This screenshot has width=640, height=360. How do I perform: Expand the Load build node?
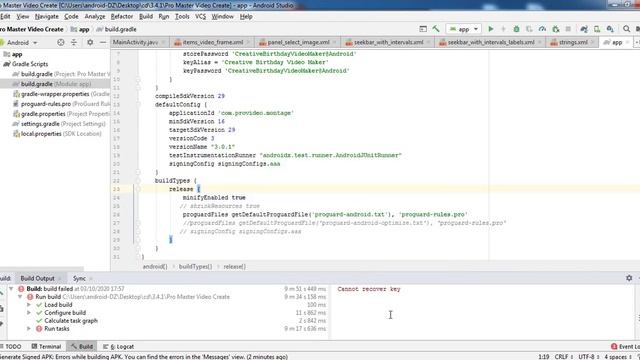[x=29, y=305]
